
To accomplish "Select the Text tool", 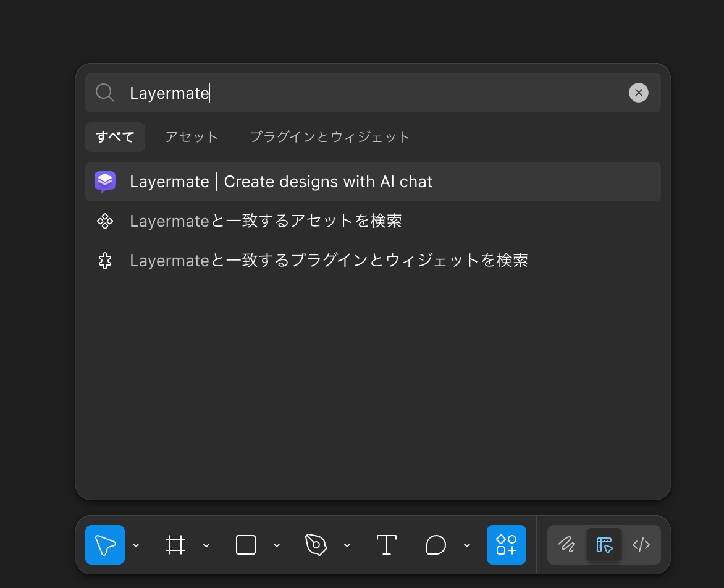I will (x=387, y=545).
